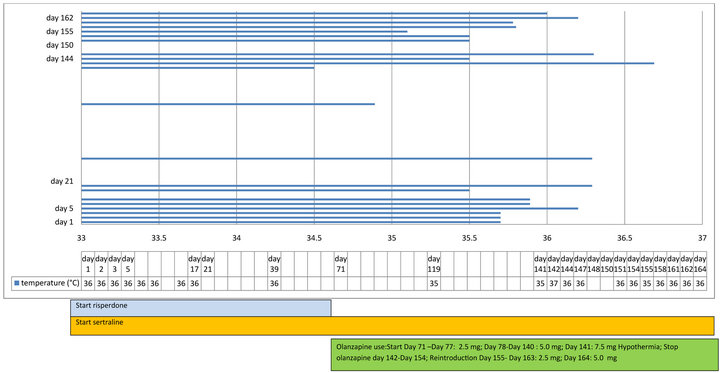The width and height of the screenshot is (720, 373).
Task: Click the blue temperature legend marker
Action: coord(17,283)
